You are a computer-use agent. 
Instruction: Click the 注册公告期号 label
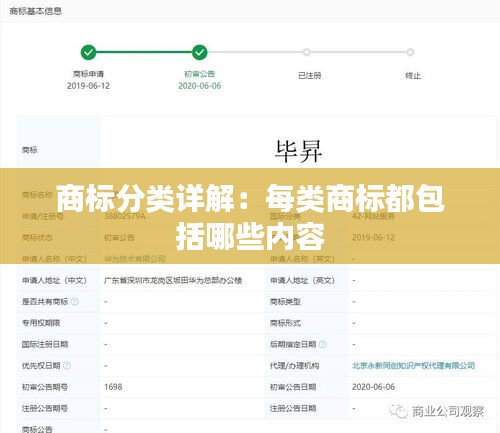(x=45, y=408)
